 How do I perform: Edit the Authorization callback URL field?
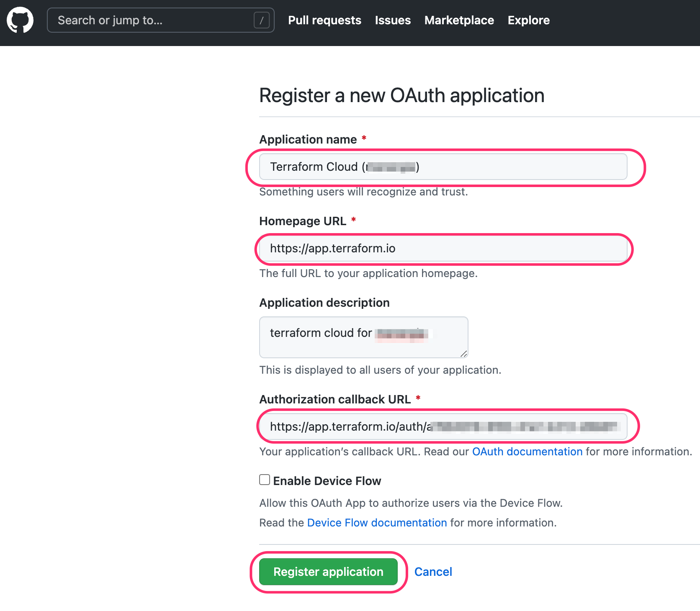click(443, 426)
